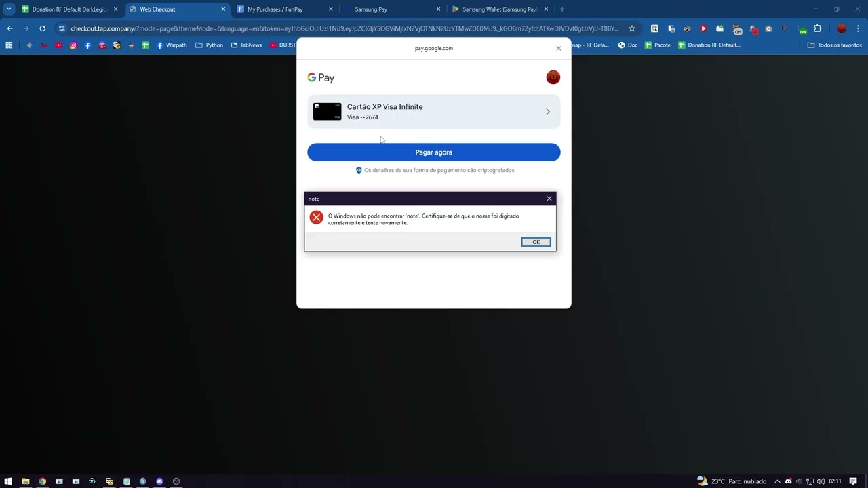Show hidden system tray icons
Image resolution: width=868 pixels, height=488 pixels.
click(x=778, y=481)
